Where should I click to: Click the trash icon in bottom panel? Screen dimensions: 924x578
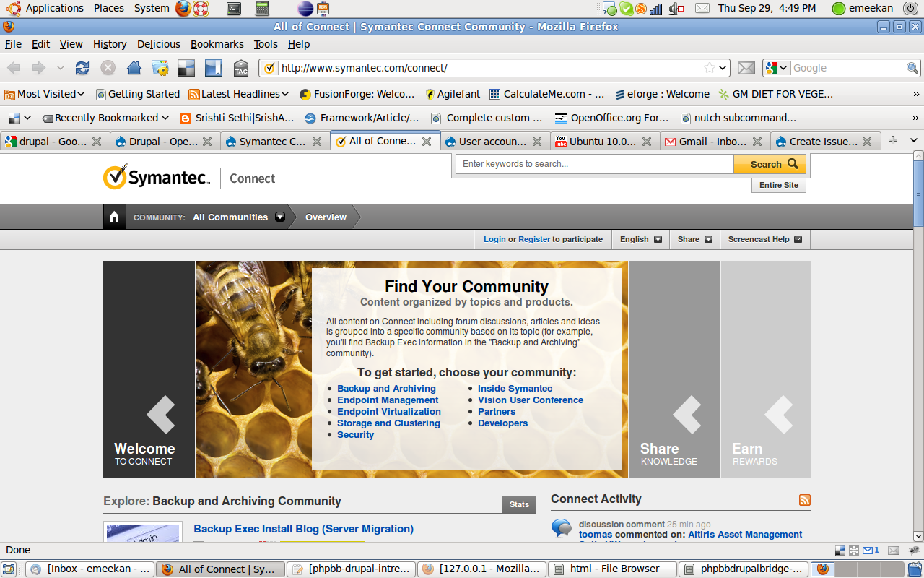(x=916, y=569)
